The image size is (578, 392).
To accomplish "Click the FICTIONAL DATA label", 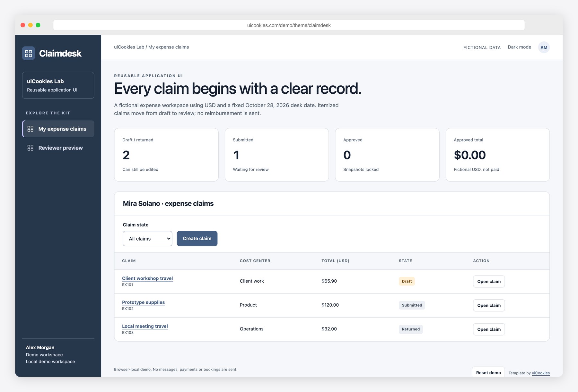I will pyautogui.click(x=482, y=47).
